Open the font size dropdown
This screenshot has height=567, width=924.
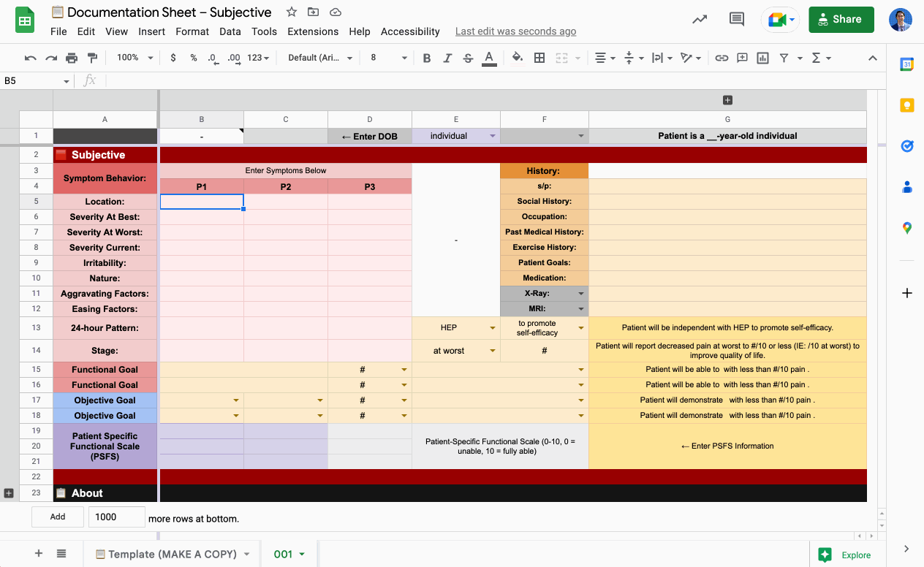[387, 58]
